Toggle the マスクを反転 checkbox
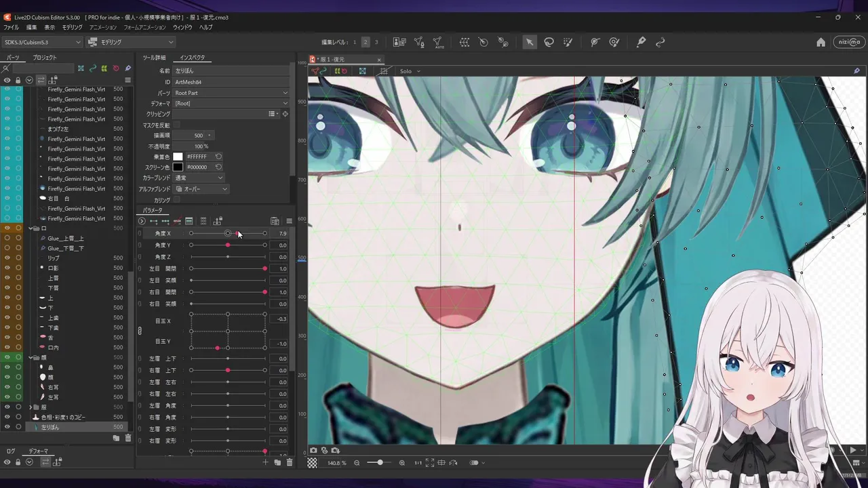 (x=177, y=125)
